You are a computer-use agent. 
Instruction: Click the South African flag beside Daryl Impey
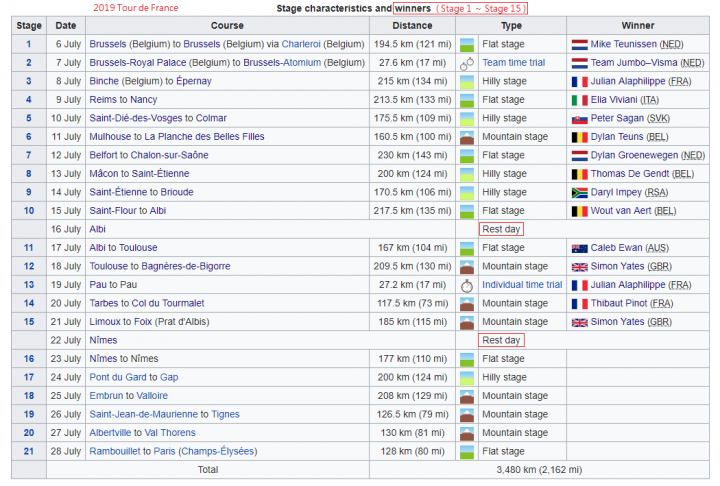pos(579,193)
